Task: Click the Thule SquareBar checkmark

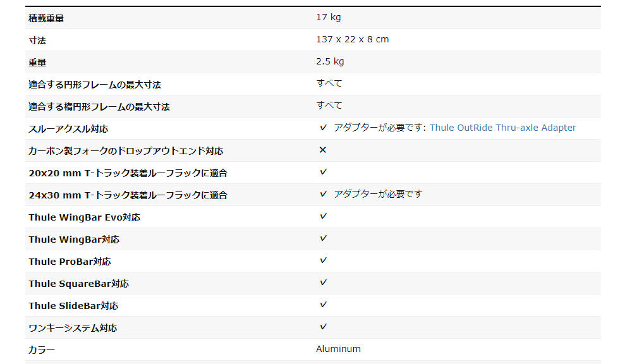Action: click(x=323, y=283)
